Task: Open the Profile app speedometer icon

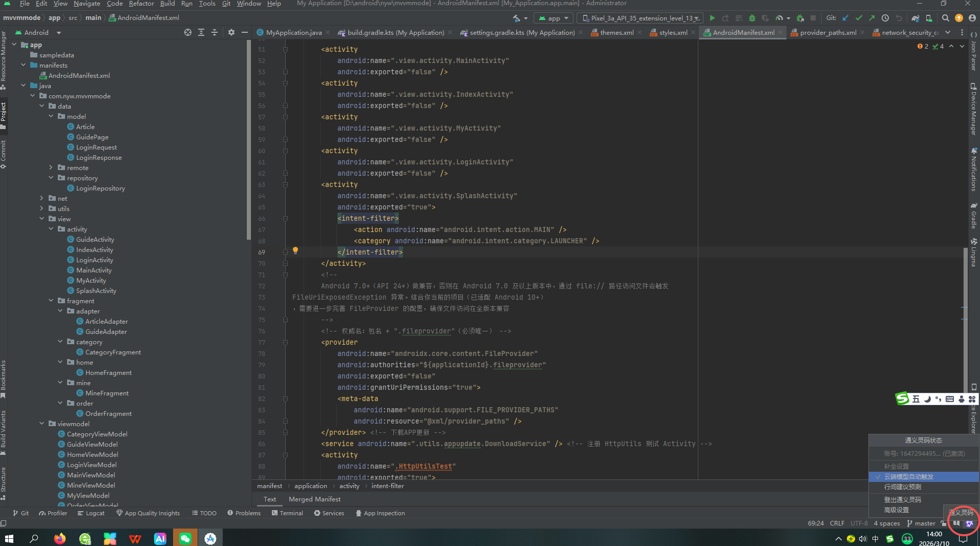Action: tap(779, 18)
